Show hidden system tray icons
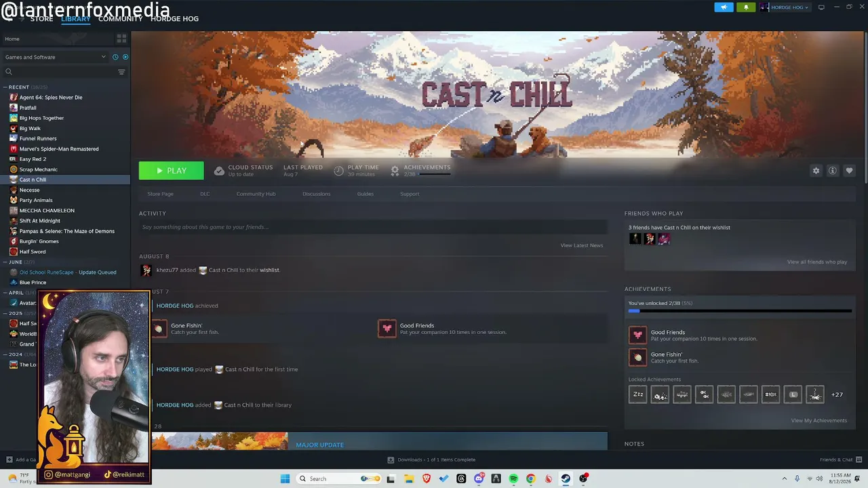The image size is (868, 488). tap(785, 479)
